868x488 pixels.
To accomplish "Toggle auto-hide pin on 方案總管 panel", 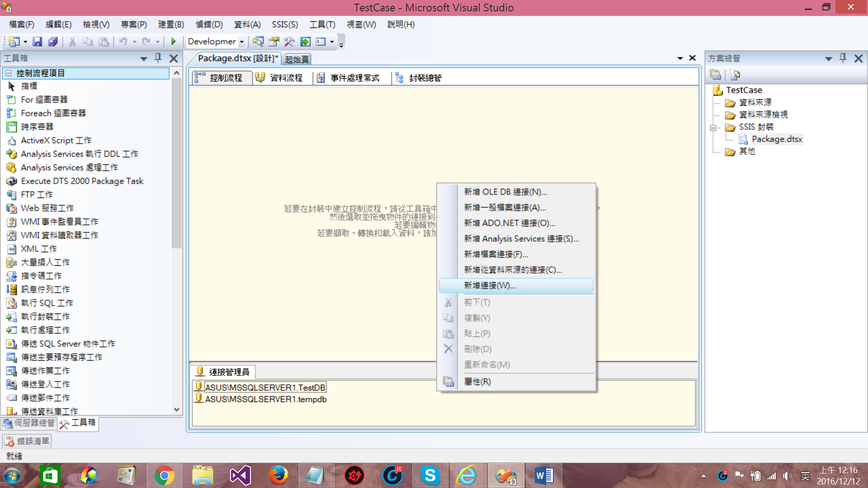I will point(843,58).
